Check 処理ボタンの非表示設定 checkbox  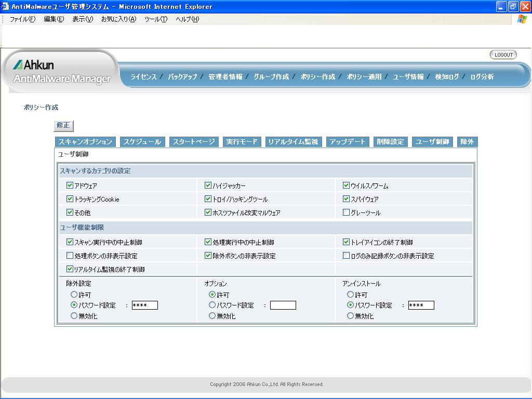[70, 255]
